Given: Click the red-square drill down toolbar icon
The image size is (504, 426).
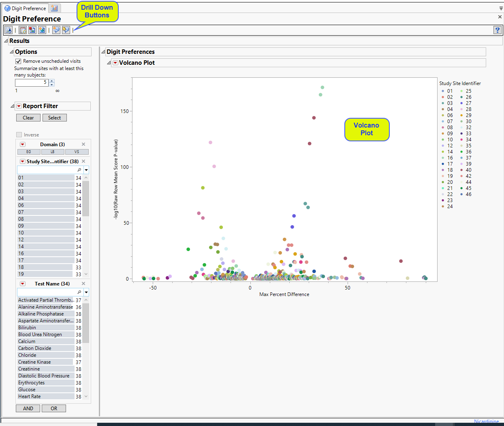Looking at the screenshot, I should click(32, 30).
